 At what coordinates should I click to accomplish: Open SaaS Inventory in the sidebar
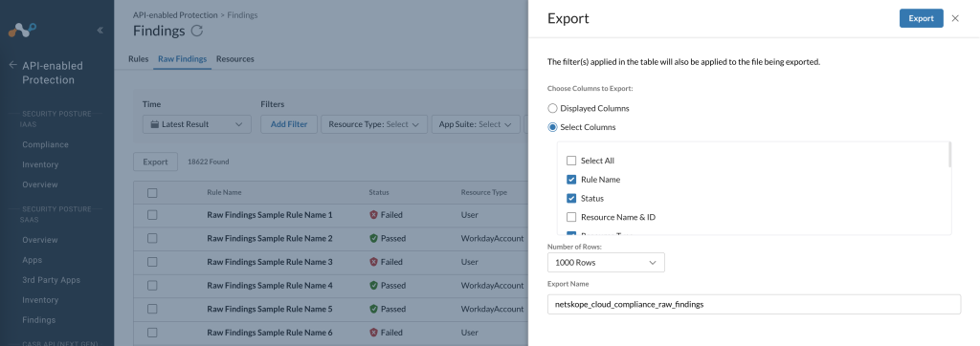pyautogui.click(x=40, y=300)
